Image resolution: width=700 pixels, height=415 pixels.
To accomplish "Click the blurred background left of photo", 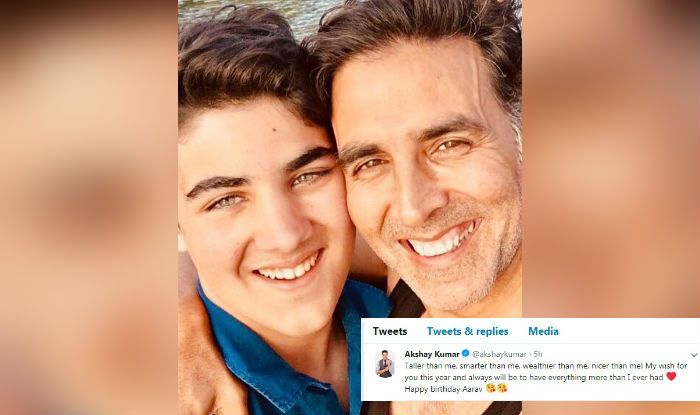I will click(x=89, y=208).
